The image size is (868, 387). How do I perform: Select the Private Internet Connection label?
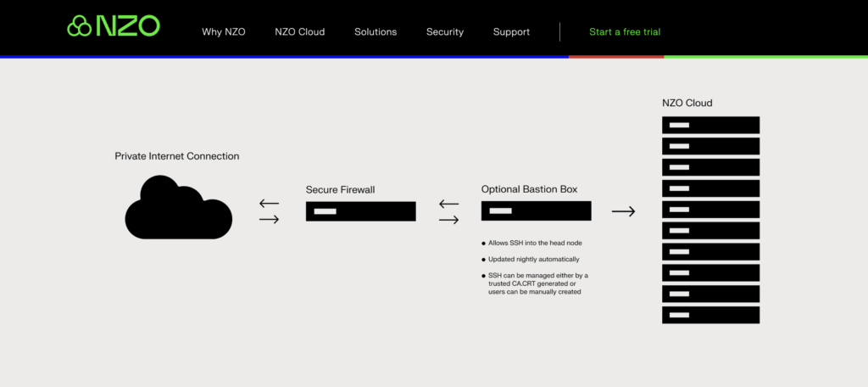click(176, 156)
